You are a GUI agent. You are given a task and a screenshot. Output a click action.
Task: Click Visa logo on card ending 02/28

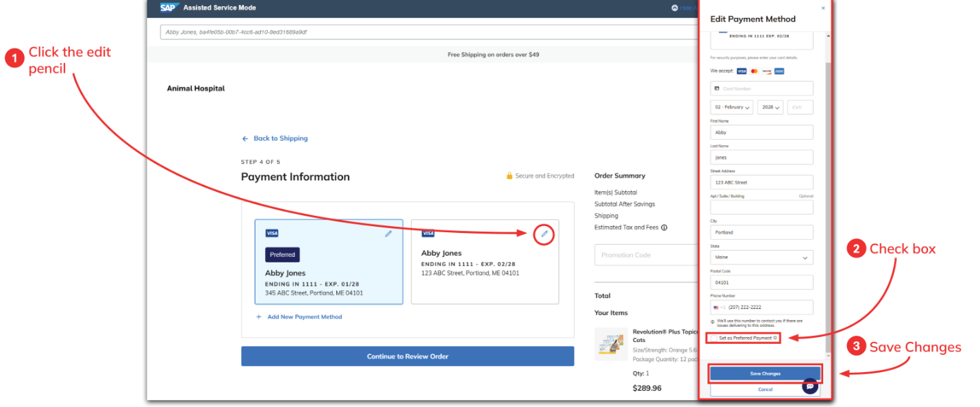click(x=428, y=234)
